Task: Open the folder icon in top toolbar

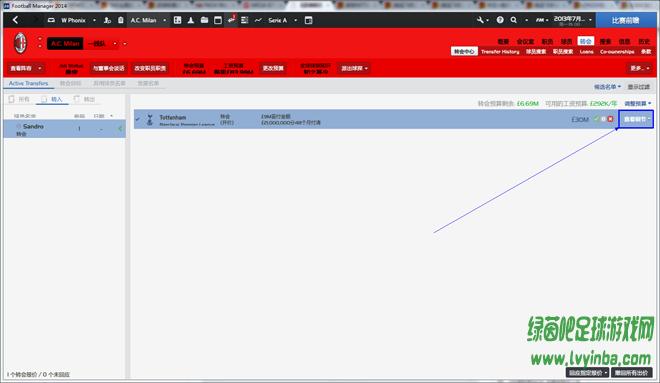Action: tap(204, 20)
